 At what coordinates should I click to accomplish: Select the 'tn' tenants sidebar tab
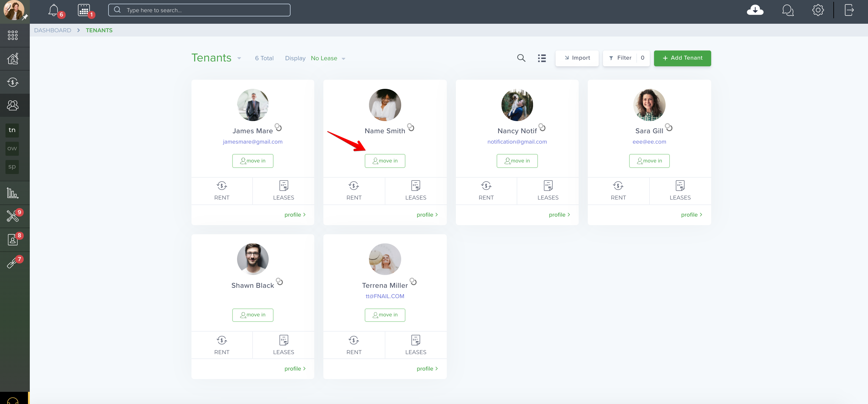[12, 130]
